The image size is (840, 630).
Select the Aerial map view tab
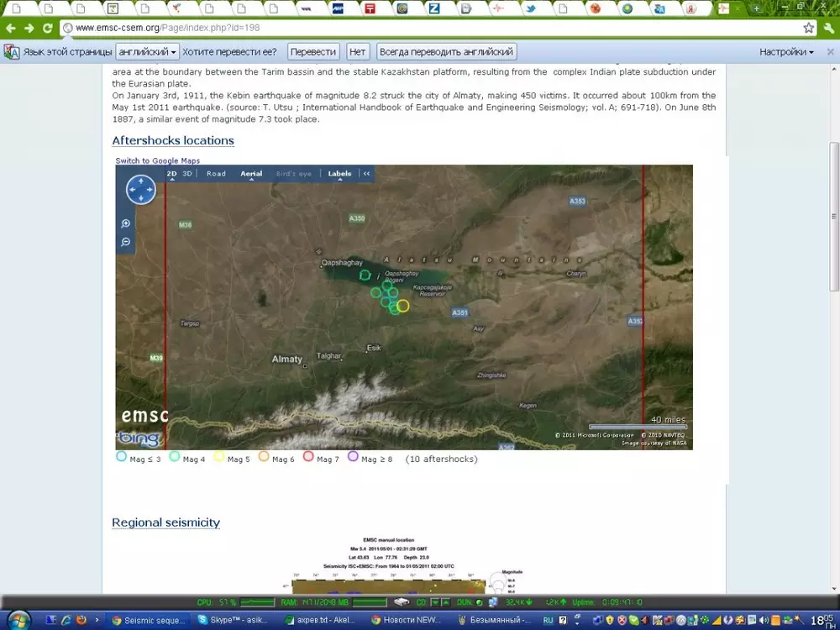pyautogui.click(x=251, y=174)
